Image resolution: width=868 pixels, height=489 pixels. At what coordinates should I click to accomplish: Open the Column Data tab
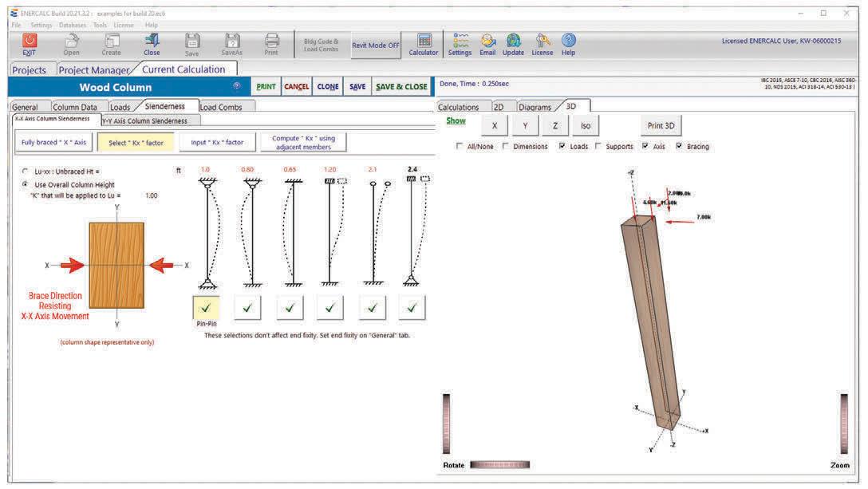coord(75,107)
